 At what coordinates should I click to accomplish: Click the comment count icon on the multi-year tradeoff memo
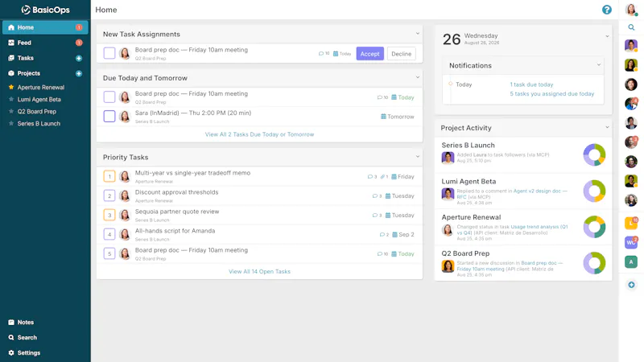[x=370, y=176]
